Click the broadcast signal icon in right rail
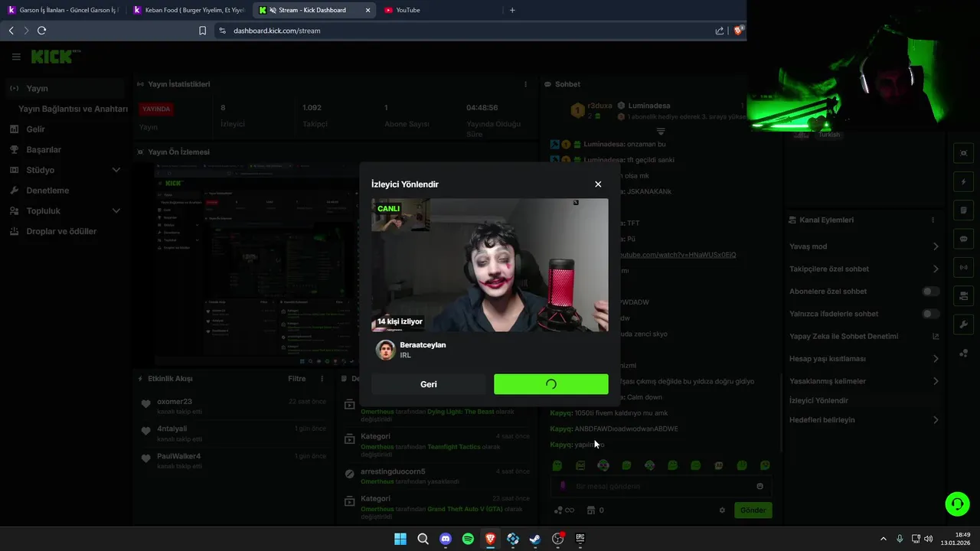This screenshot has width=980, height=551. [964, 267]
